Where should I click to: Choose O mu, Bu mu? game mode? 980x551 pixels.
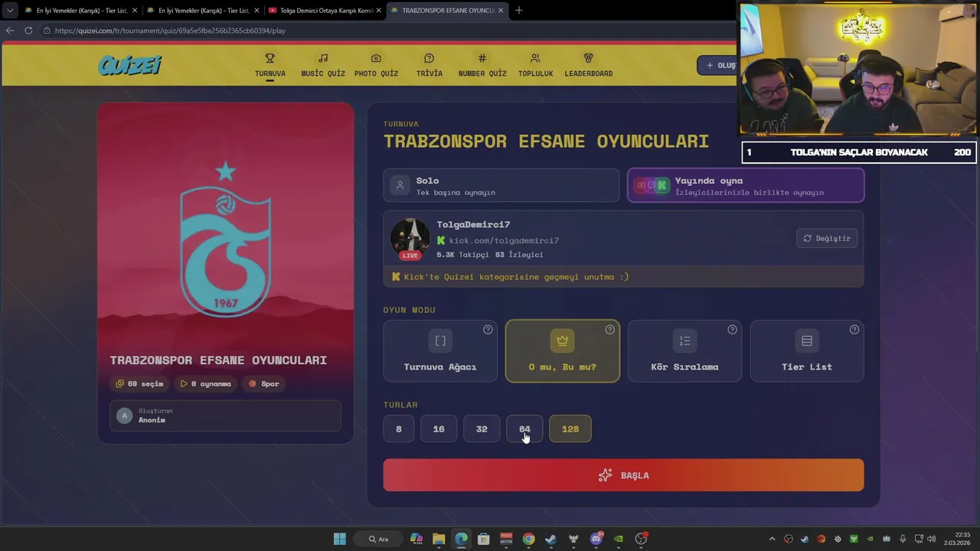coord(563,350)
